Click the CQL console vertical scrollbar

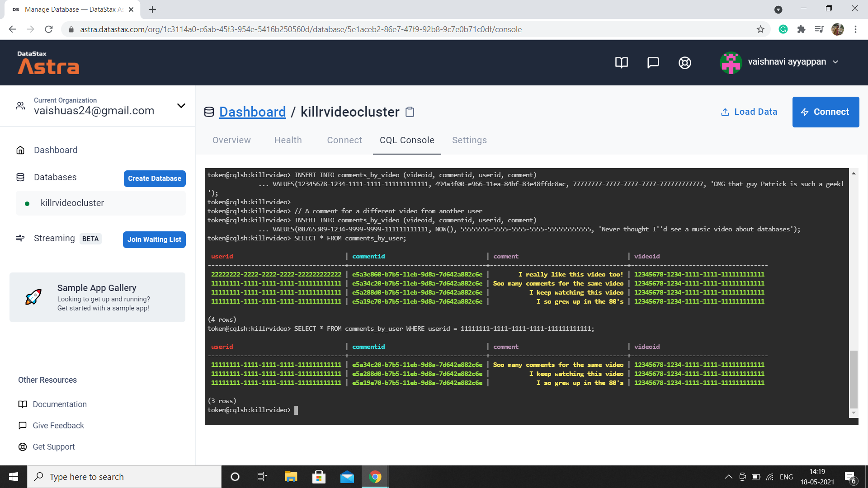[x=854, y=380]
